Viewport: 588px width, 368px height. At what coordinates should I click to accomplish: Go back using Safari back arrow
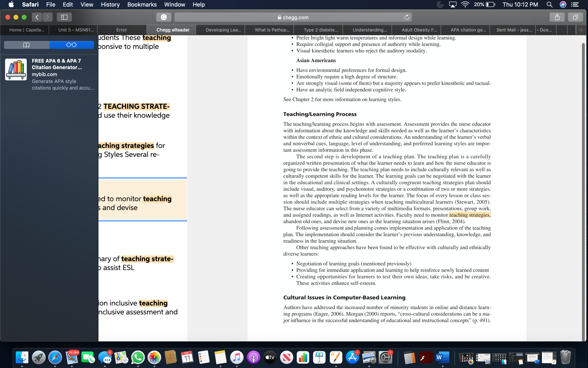pos(37,17)
